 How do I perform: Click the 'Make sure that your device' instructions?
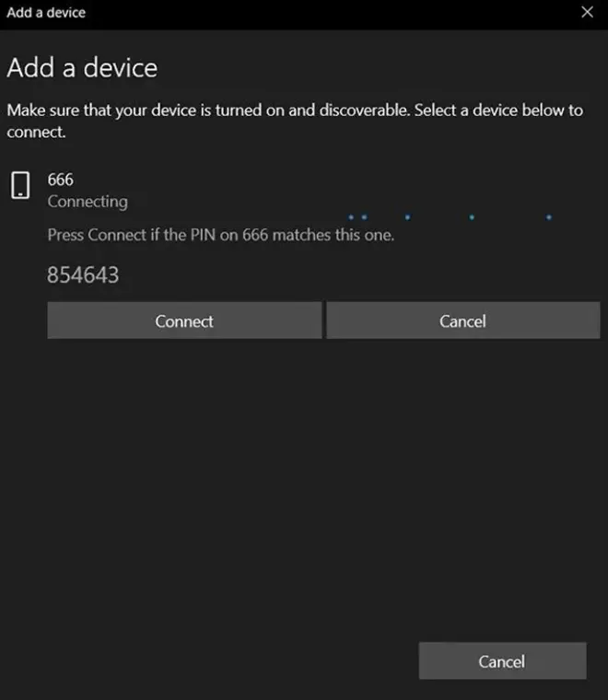pyautogui.click(x=295, y=121)
